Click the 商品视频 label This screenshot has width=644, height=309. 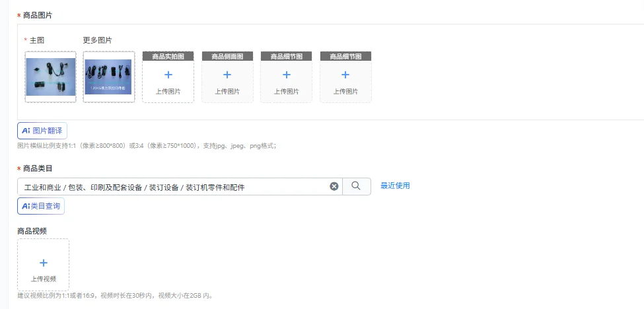pyautogui.click(x=32, y=231)
